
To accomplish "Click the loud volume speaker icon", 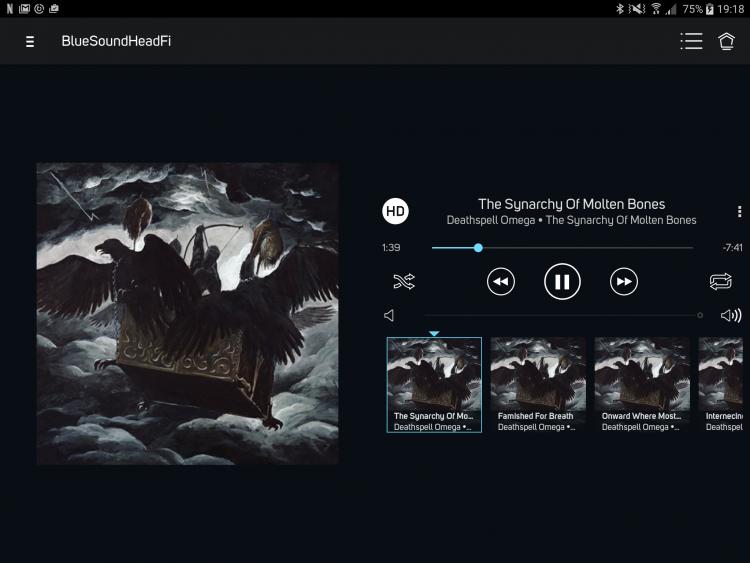I will (731, 315).
